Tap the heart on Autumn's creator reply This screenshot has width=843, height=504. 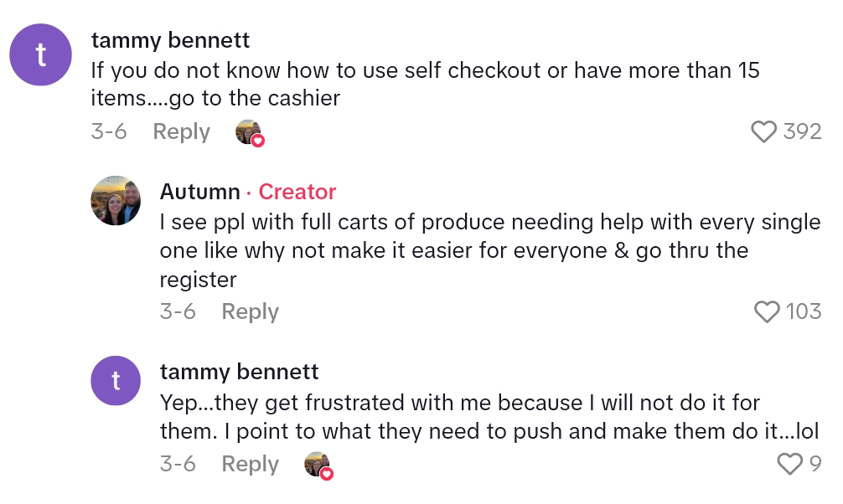tap(767, 312)
